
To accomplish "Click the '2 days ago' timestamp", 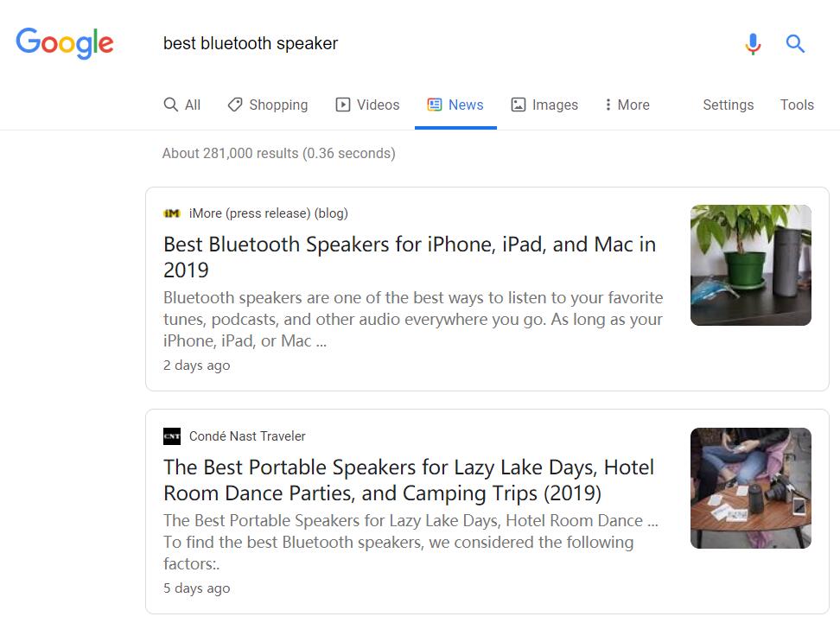I will tap(197, 366).
